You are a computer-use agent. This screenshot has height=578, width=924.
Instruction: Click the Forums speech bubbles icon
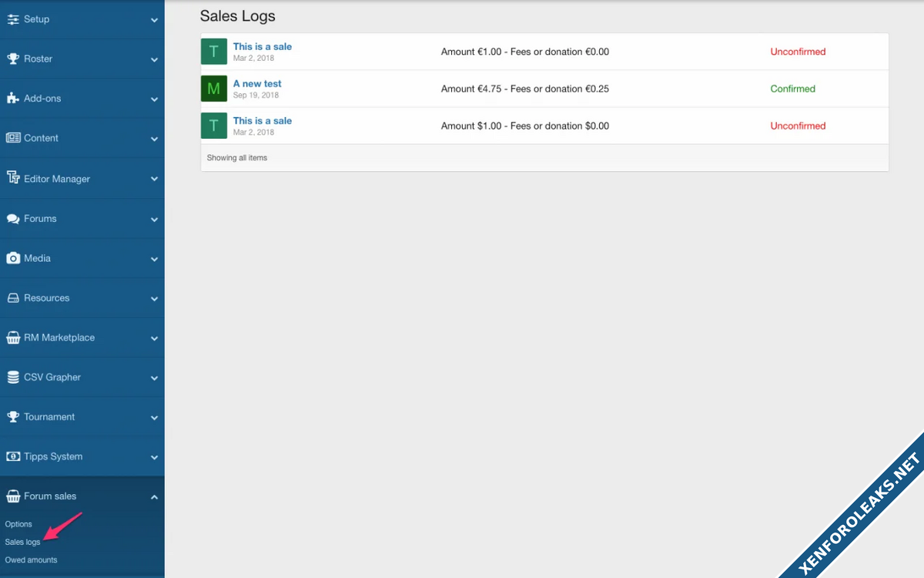coord(13,219)
